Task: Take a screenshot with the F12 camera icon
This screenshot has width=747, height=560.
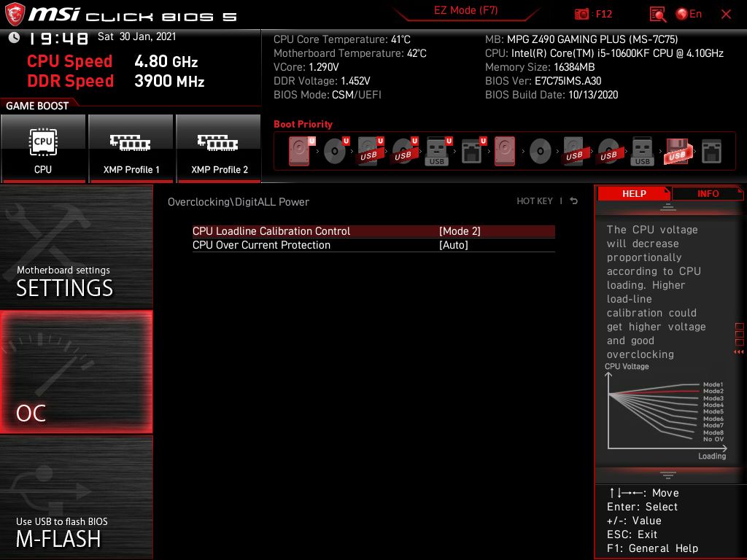Action: pos(581,15)
